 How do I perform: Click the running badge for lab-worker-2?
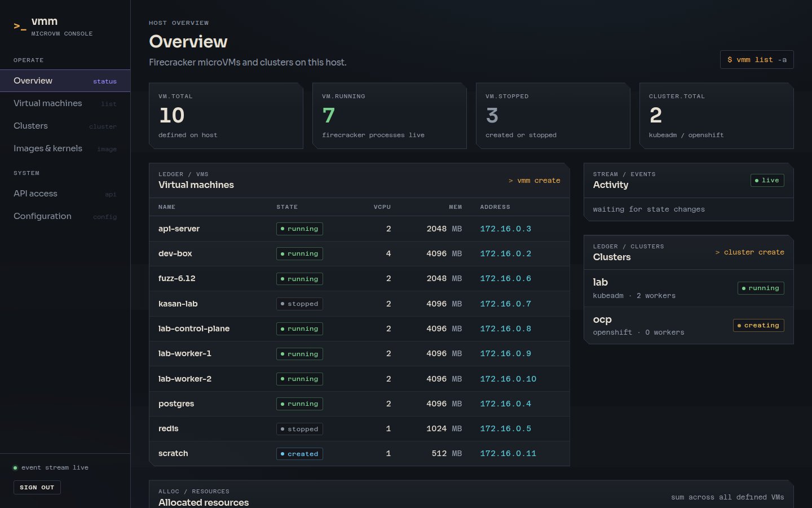pos(299,379)
